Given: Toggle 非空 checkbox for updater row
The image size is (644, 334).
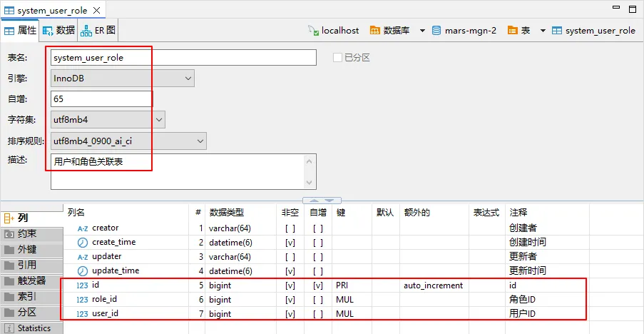Looking at the screenshot, I should click(290, 257).
